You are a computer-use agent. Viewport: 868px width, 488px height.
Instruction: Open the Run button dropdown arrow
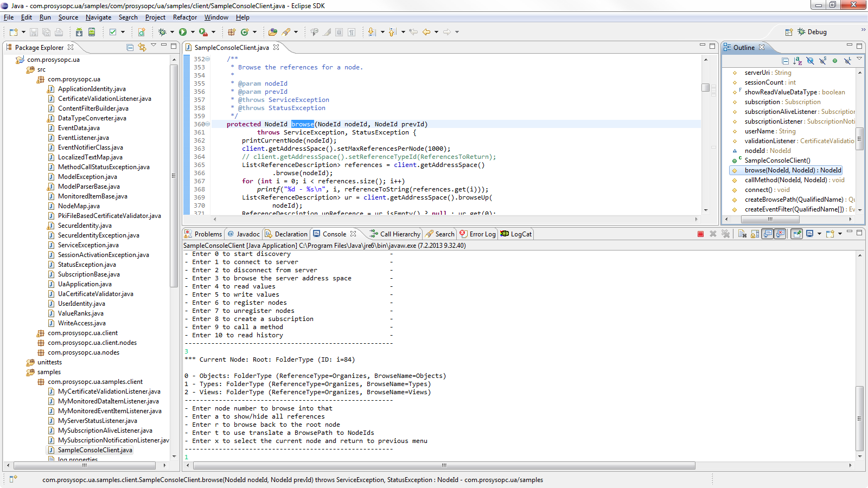point(193,32)
